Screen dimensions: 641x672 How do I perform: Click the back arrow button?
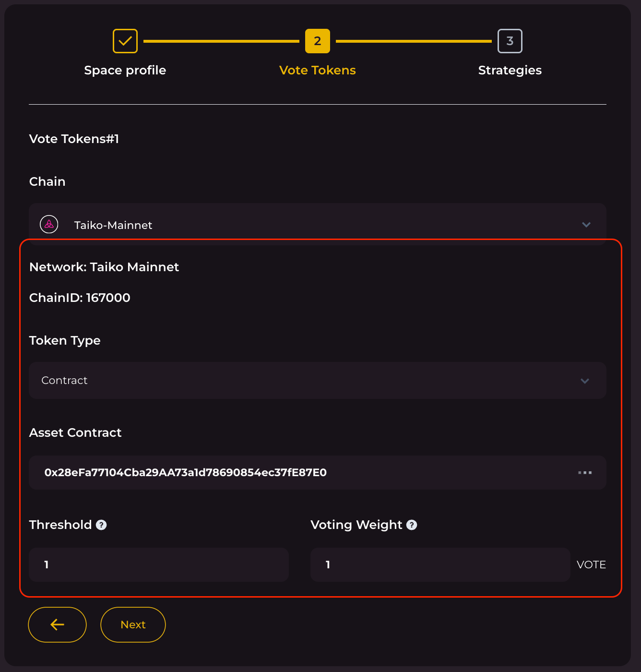(58, 624)
